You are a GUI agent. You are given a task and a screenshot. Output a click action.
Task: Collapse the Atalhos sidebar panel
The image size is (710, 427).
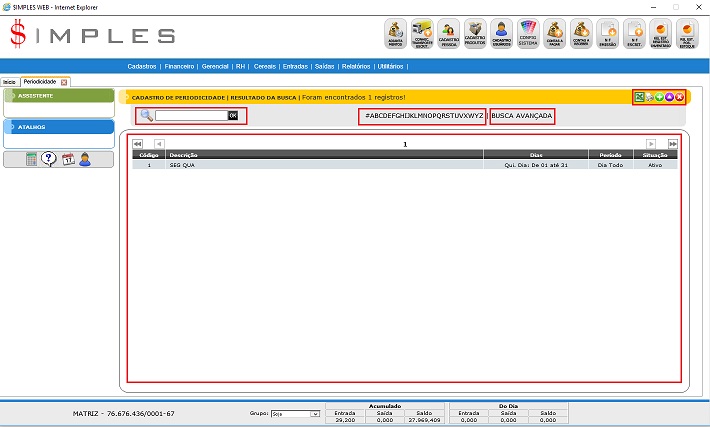58,127
